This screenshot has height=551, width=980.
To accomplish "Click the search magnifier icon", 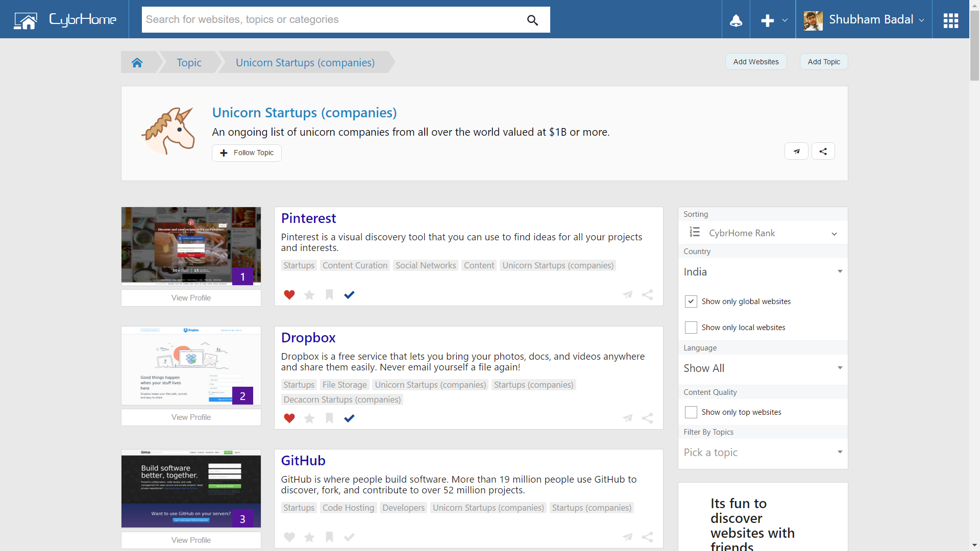I will click(x=532, y=20).
